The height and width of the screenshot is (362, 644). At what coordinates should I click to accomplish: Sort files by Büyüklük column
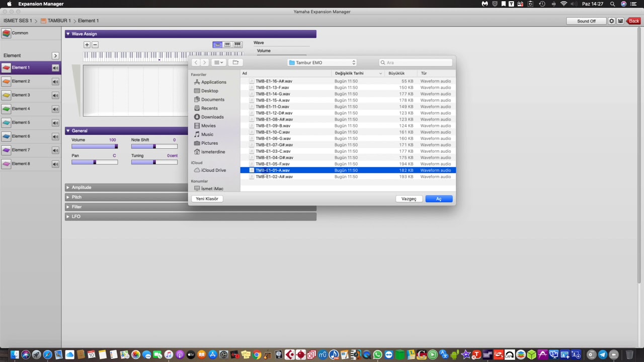(x=401, y=73)
